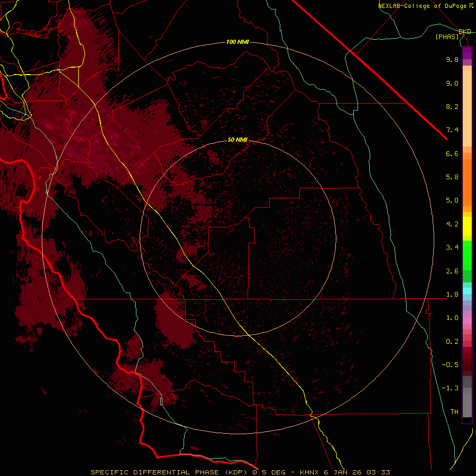Click the 4.2 scale value
Image resolution: width=476 pixels, height=476 pixels.
pos(452,224)
